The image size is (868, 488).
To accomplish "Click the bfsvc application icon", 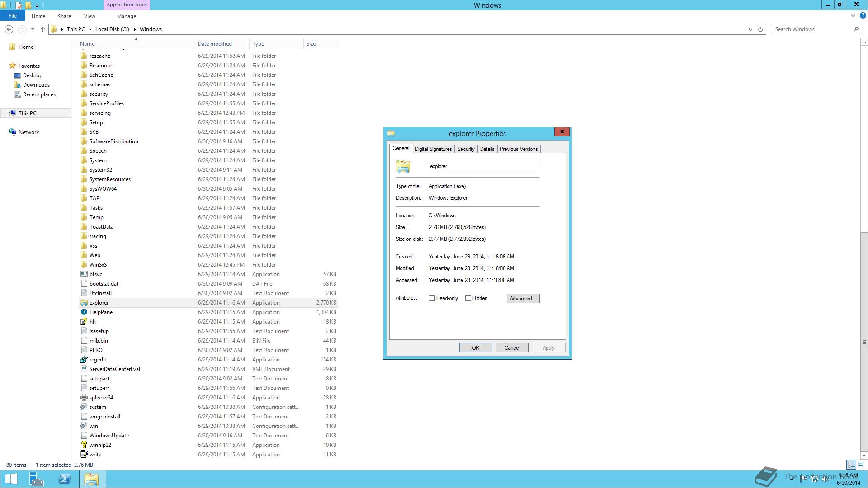I will coord(84,274).
